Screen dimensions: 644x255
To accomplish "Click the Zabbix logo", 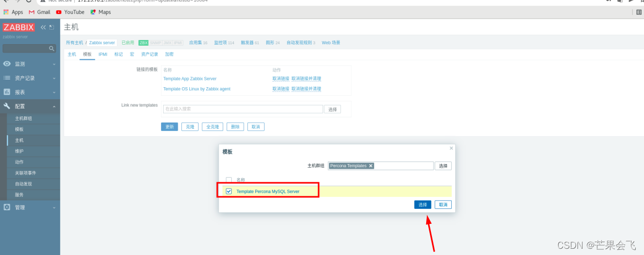I will tap(19, 28).
